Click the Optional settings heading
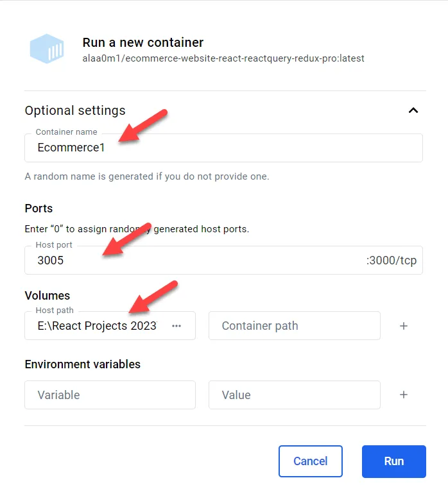 coord(75,110)
